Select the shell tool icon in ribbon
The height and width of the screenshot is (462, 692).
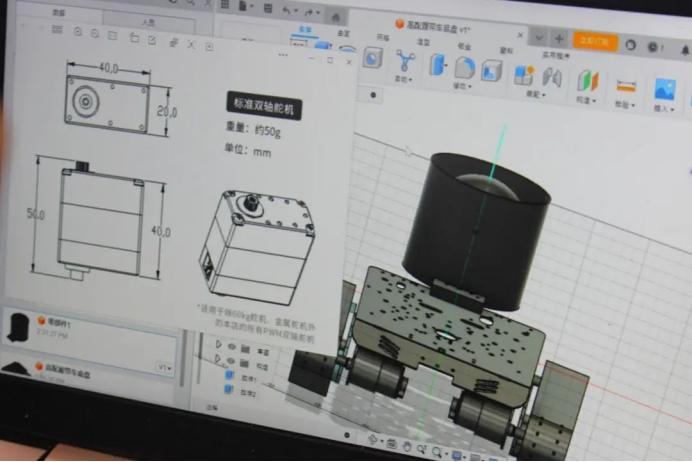(491, 71)
